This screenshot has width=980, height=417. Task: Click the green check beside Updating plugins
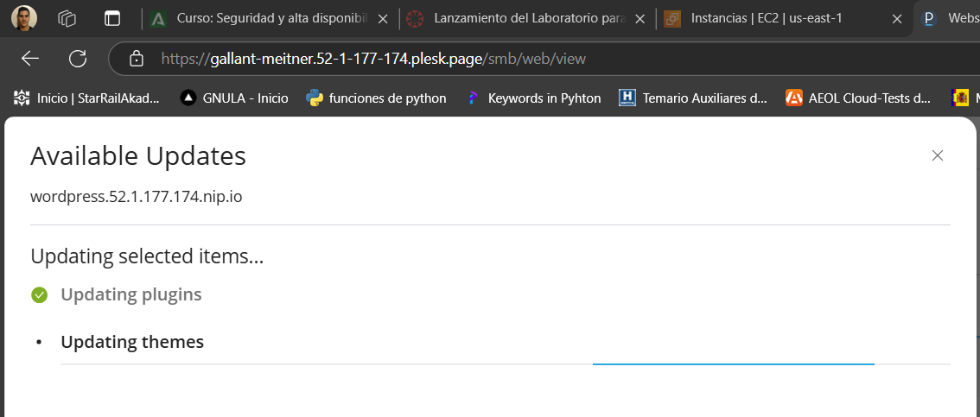pos(39,295)
